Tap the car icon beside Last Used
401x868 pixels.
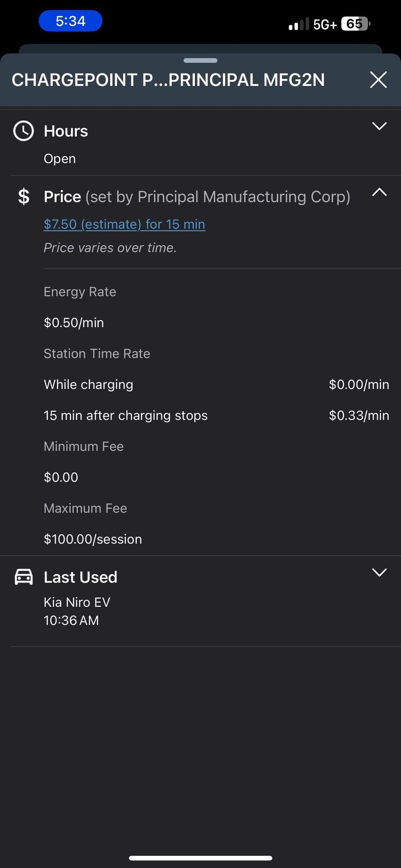tap(24, 577)
